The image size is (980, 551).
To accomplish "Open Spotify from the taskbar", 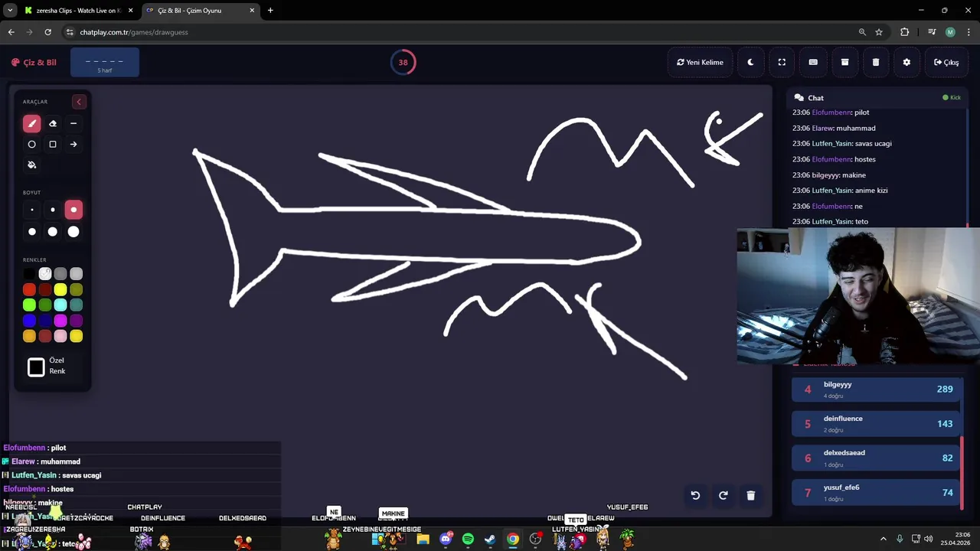I will click(468, 540).
